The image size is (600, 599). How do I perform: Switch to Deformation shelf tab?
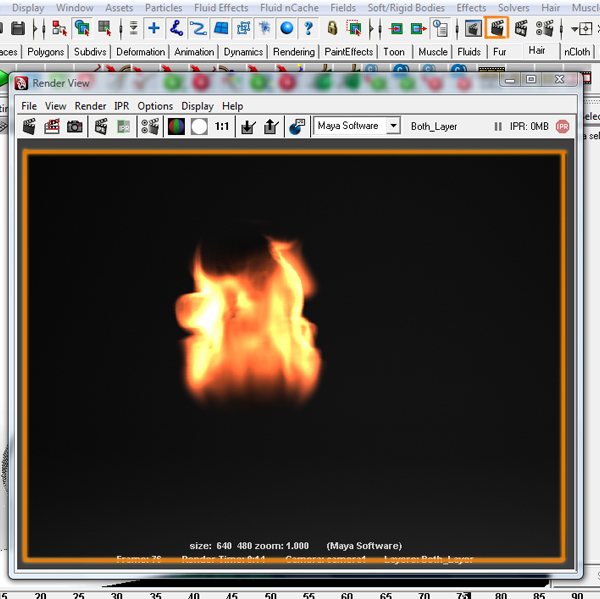coord(140,52)
